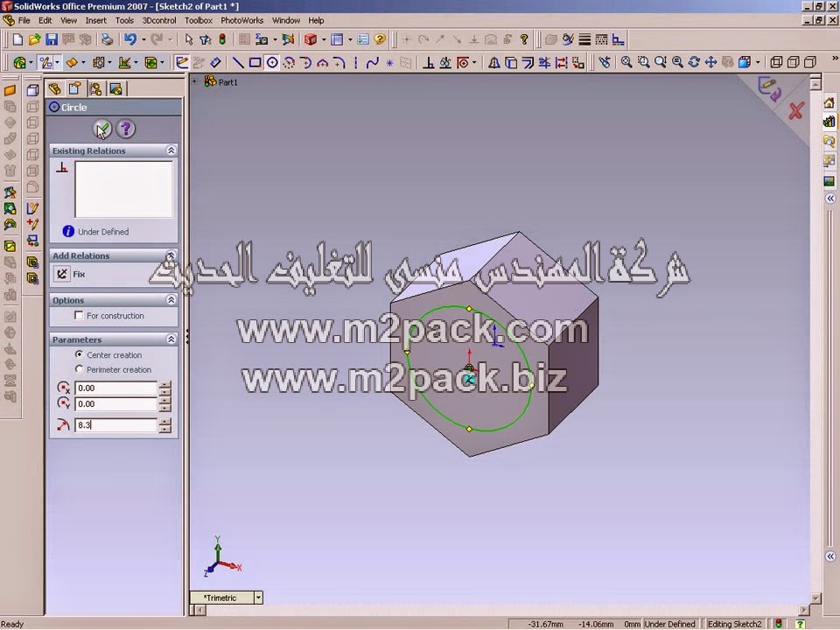This screenshot has height=630, width=840.
Task: Click the Zoom to Area icon
Action: coord(643,63)
